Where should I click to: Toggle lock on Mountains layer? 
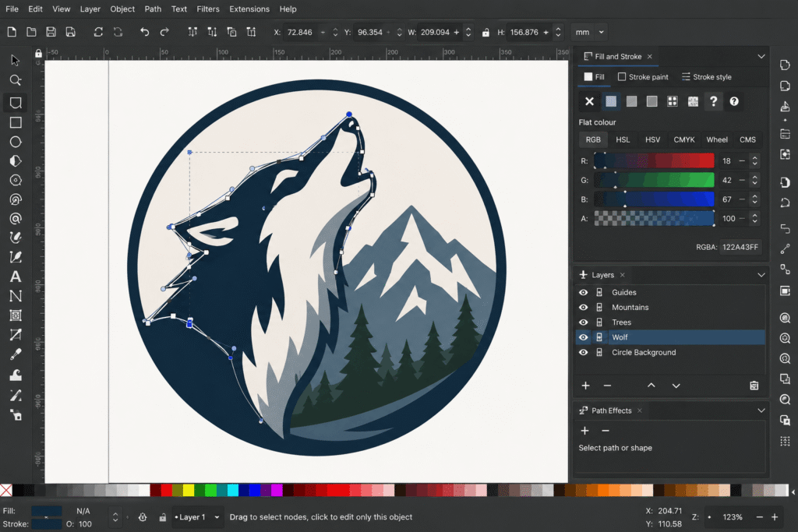599,307
